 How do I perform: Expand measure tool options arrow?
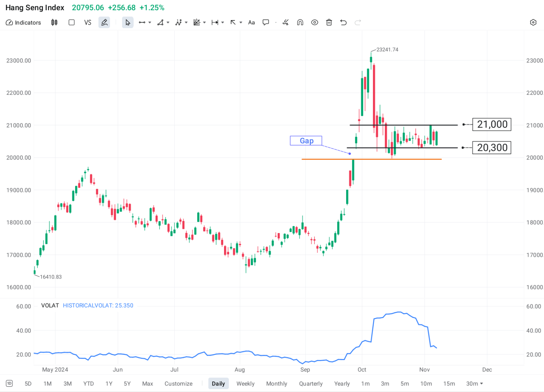(223, 22)
